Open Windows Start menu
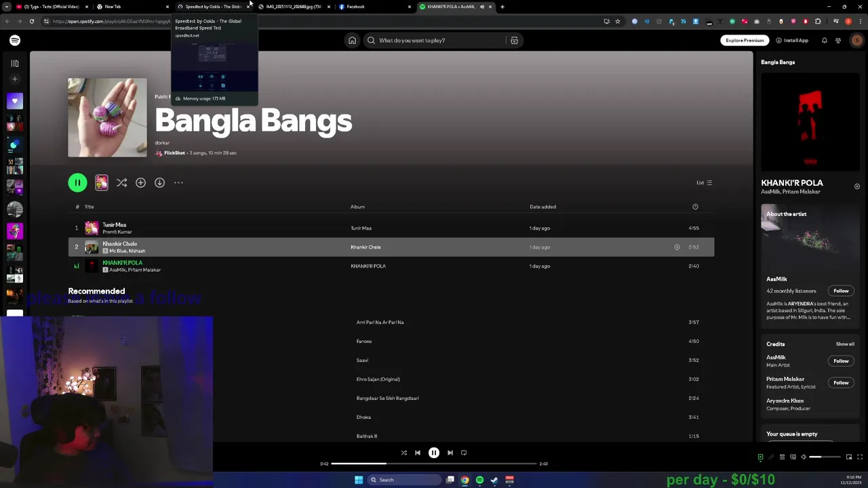This screenshot has width=868, height=488. (x=359, y=480)
